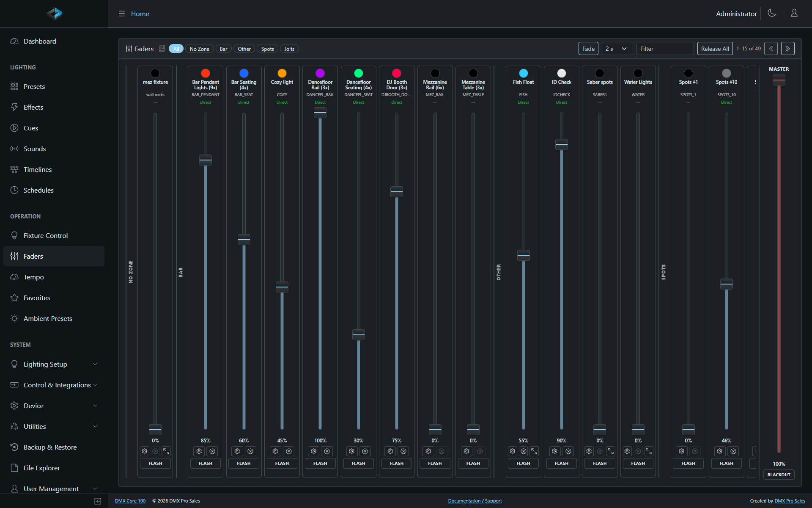Flash the Cozy light fader
Image resolution: width=812 pixels, height=508 pixels.
point(282,463)
